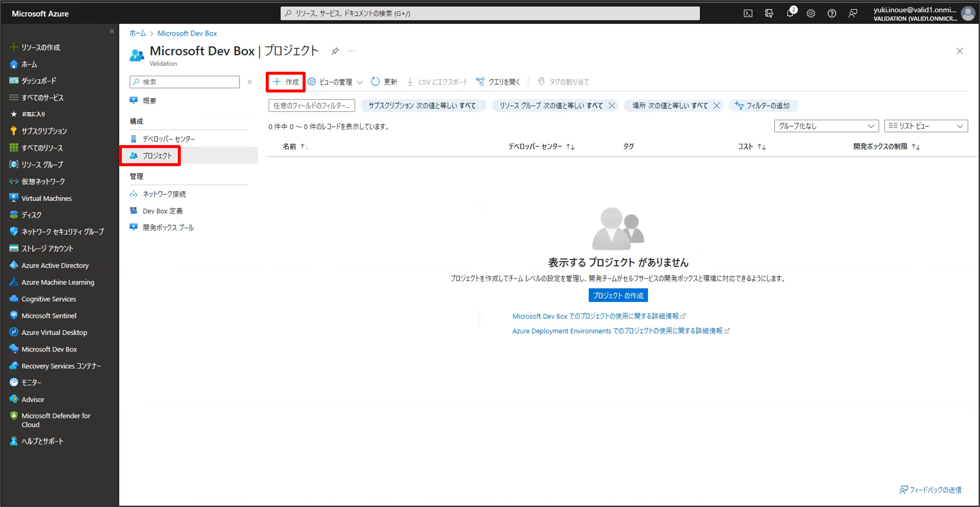Open Azure Machine Learning in sidebar
Screen dimensions: 980x507
(58, 282)
